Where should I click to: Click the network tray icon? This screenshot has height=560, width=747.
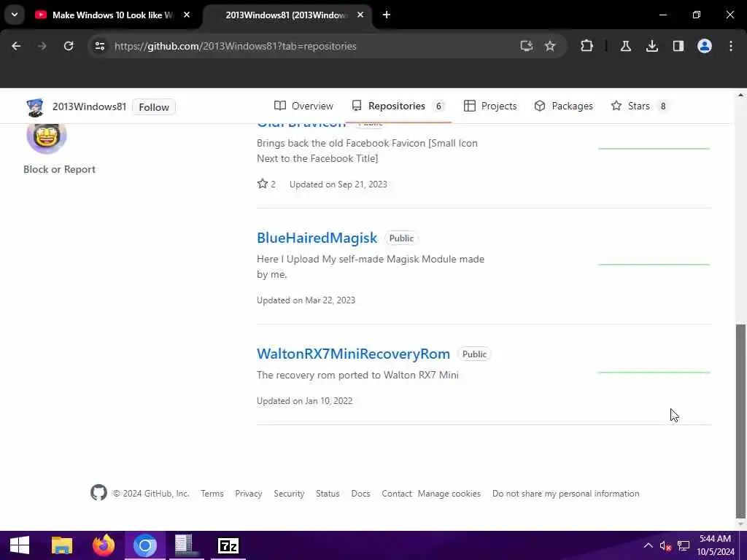point(684,545)
